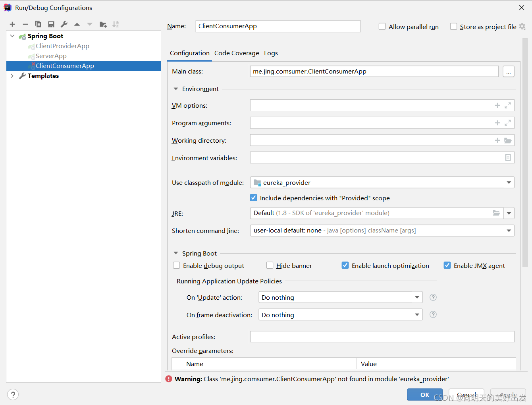This screenshot has width=532, height=405.
Task: Browse folder for Working directory
Action: click(x=508, y=140)
